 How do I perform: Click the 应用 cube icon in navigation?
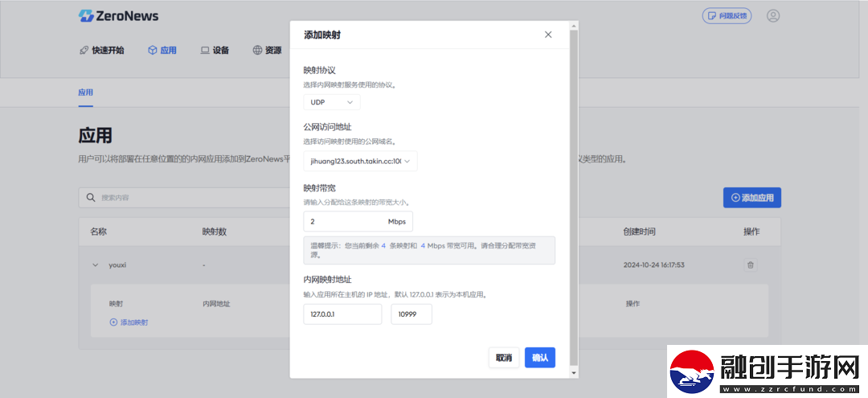(x=153, y=51)
